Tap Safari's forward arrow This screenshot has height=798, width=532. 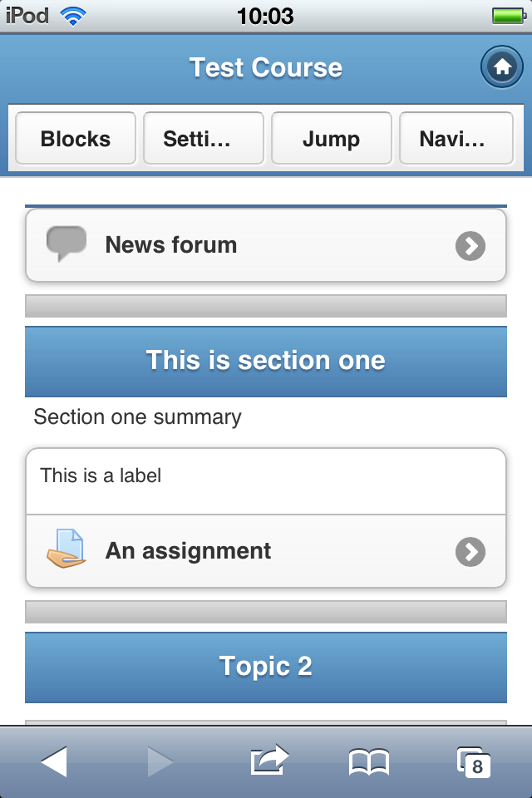160,762
